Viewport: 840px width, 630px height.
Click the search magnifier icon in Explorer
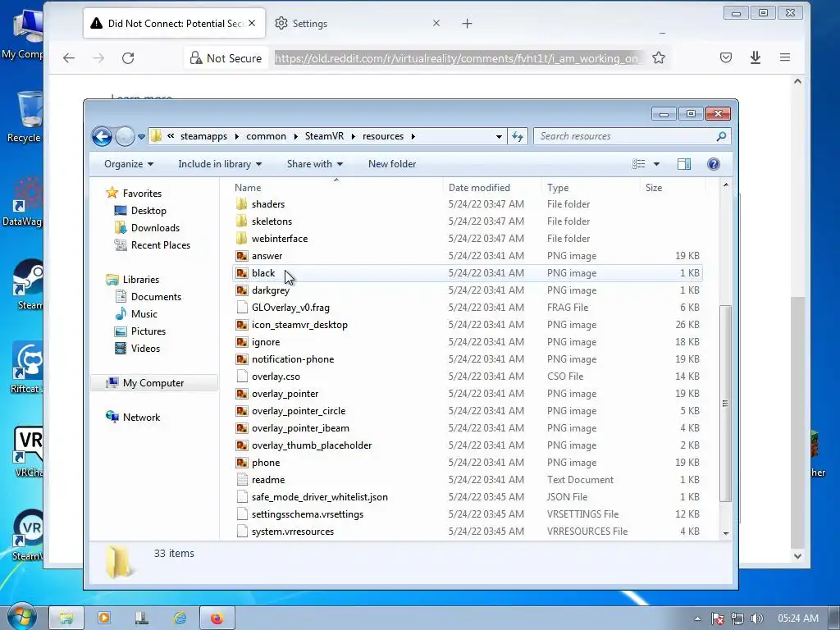pos(721,136)
